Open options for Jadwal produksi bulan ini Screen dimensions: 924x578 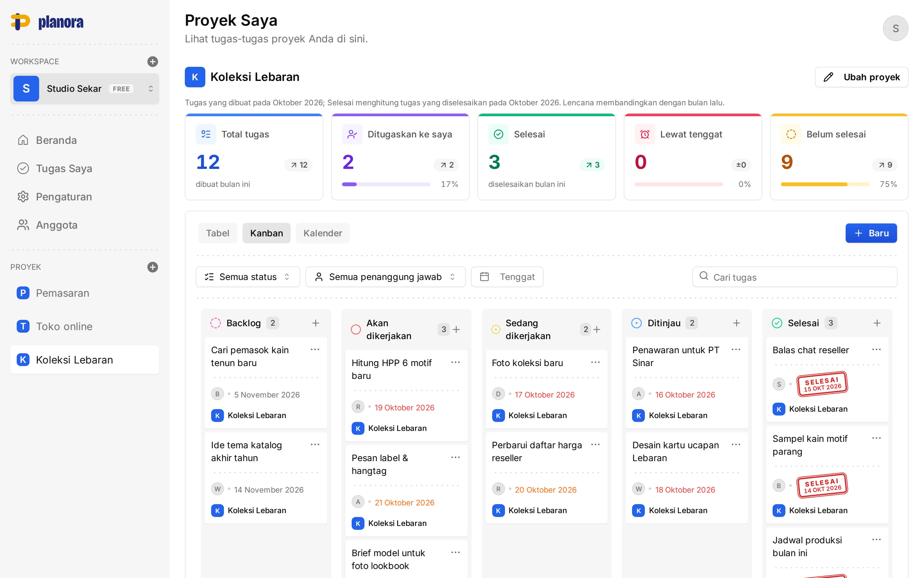click(x=876, y=539)
